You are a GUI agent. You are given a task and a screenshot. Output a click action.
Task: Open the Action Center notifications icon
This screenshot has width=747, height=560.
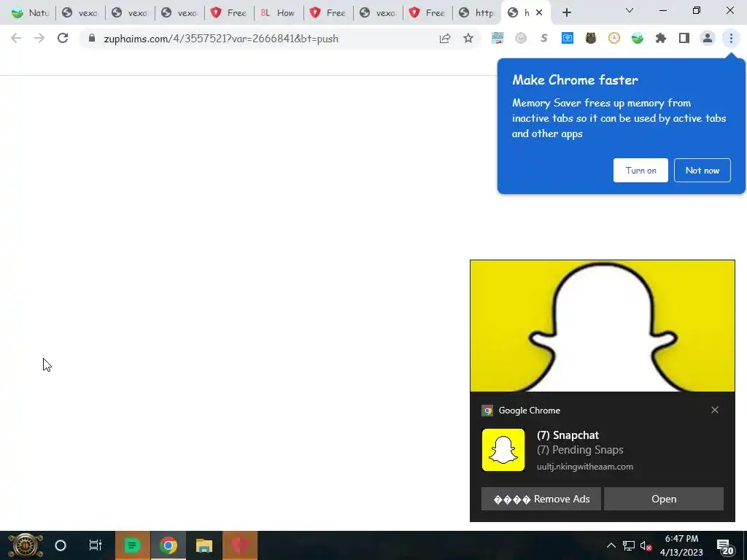(724, 546)
